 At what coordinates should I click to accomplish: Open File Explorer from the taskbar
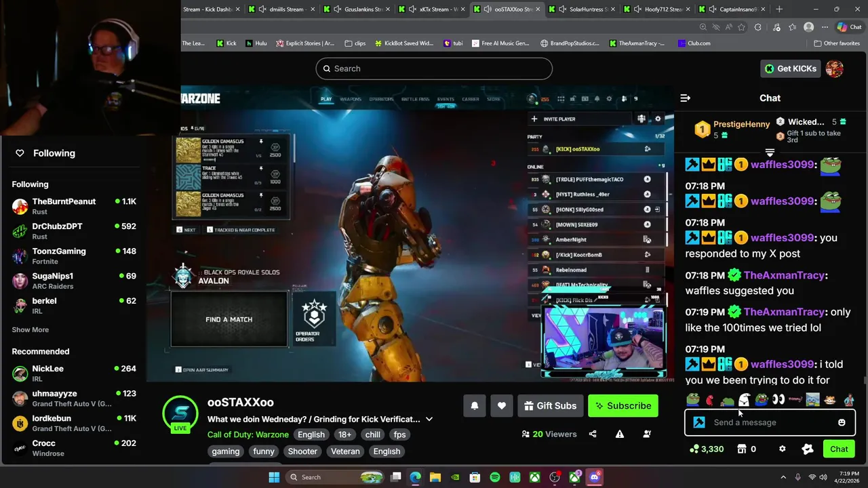(435, 477)
